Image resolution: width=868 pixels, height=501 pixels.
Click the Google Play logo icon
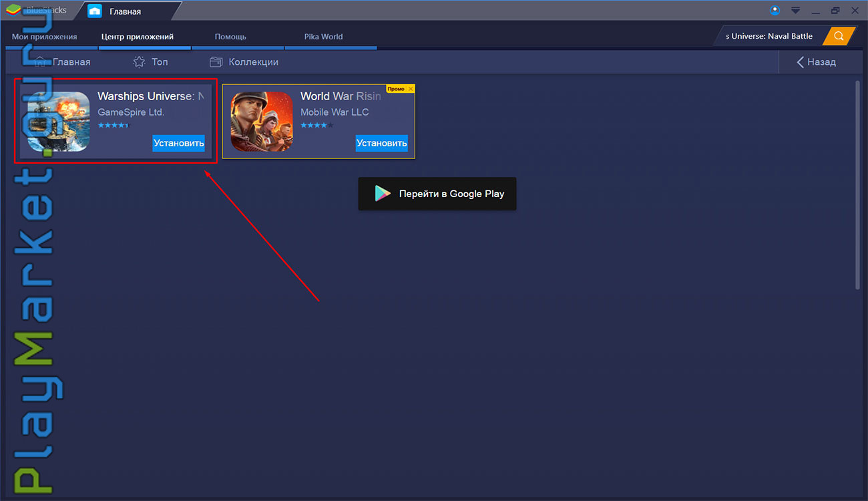point(383,194)
